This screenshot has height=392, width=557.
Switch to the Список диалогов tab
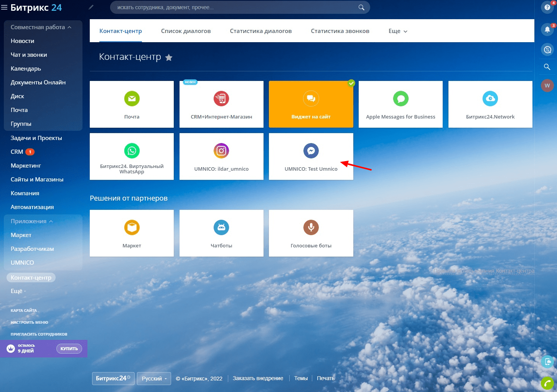coord(186,31)
